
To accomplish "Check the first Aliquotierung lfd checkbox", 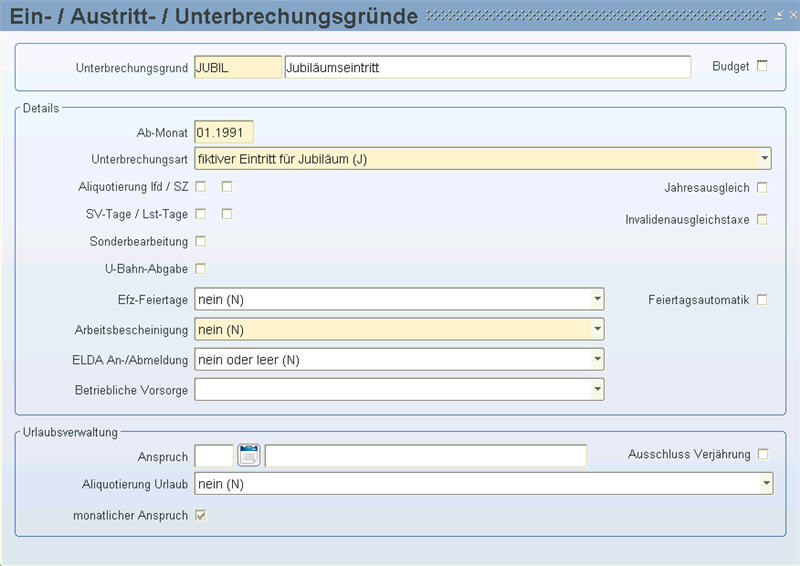I will pyautogui.click(x=201, y=186).
